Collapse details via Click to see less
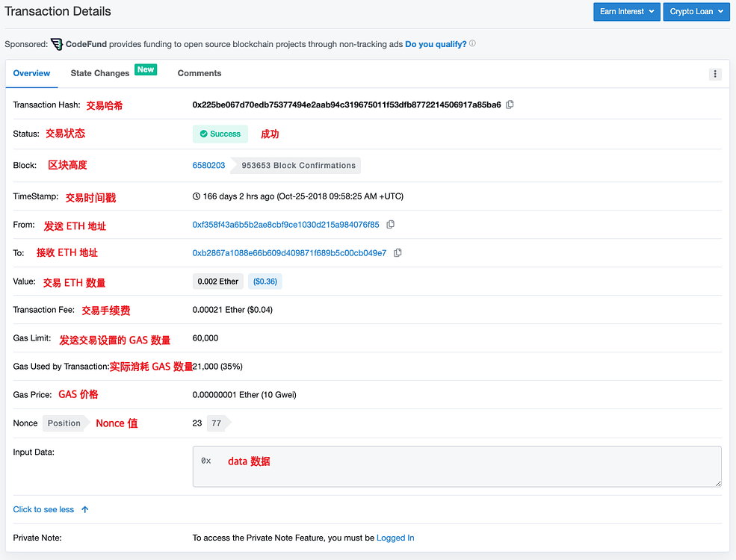The image size is (736, 560). [45, 509]
